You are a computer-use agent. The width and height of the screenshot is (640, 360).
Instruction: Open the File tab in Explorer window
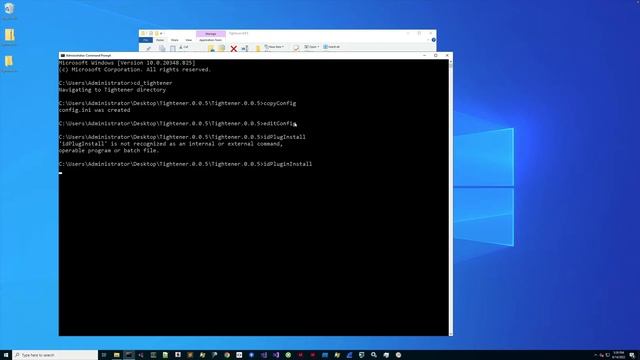tap(145, 40)
